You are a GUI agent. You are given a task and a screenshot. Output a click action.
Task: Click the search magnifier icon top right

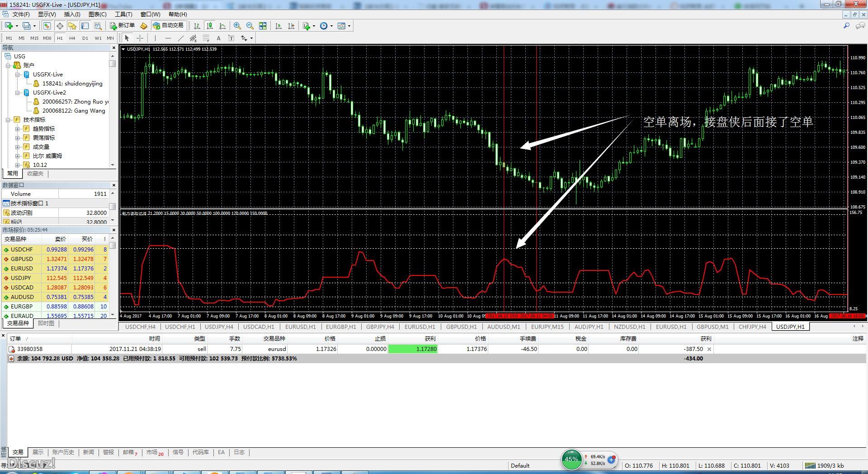click(846, 26)
